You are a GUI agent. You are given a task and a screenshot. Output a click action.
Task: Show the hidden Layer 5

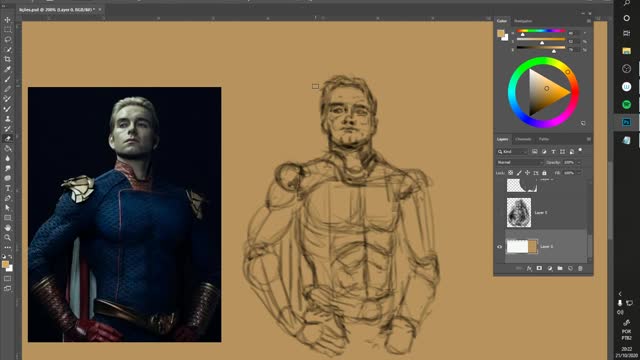(x=499, y=213)
